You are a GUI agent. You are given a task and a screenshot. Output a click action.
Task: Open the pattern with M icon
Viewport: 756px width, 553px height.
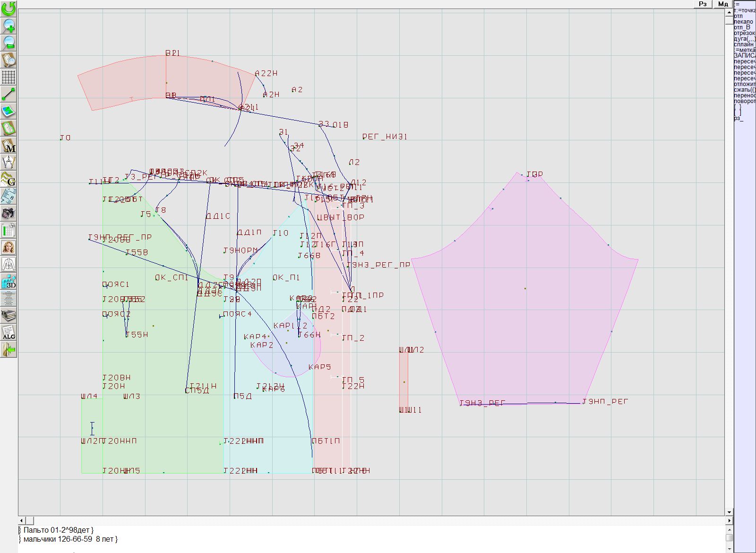pyautogui.click(x=9, y=145)
